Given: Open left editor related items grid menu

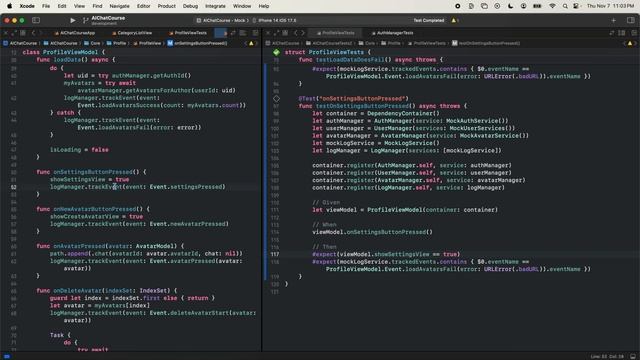Looking at the screenshot, I should (x=23, y=33).
